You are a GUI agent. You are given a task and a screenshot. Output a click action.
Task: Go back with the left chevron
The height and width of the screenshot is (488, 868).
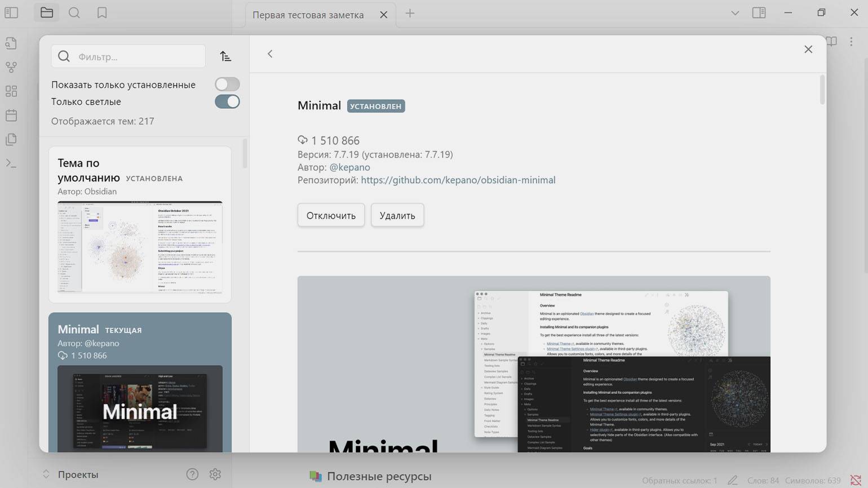270,54
